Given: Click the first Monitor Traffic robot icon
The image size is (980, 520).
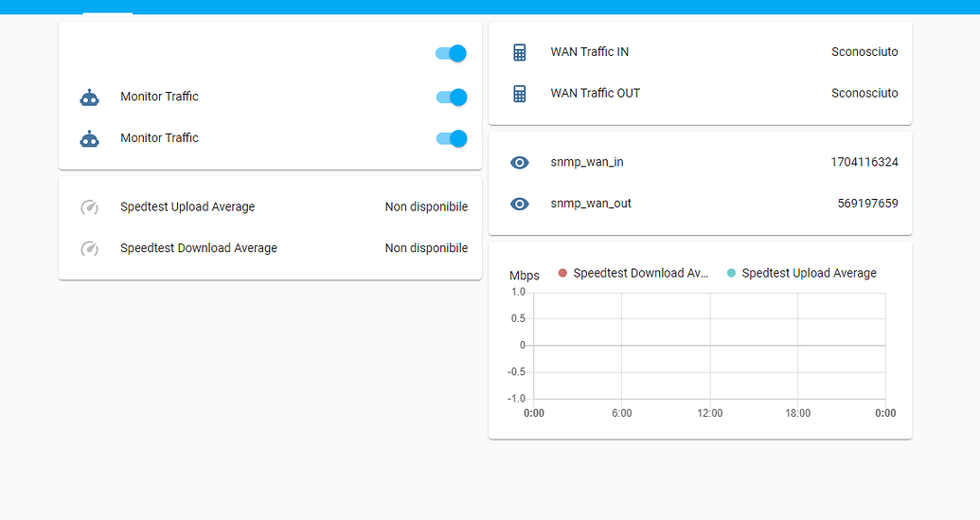Looking at the screenshot, I should (x=89, y=98).
